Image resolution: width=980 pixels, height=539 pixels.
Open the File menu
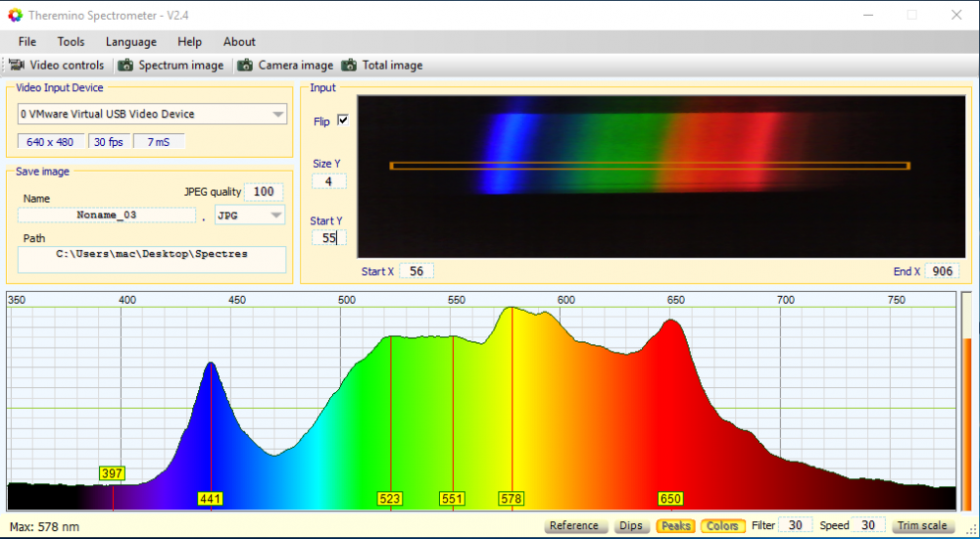[26, 42]
